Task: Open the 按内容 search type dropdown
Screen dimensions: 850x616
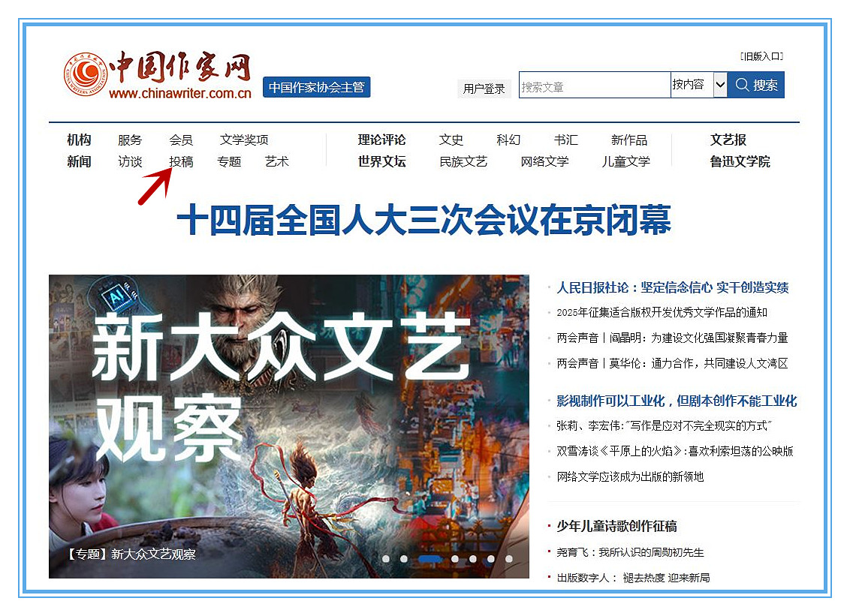Action: coord(698,85)
